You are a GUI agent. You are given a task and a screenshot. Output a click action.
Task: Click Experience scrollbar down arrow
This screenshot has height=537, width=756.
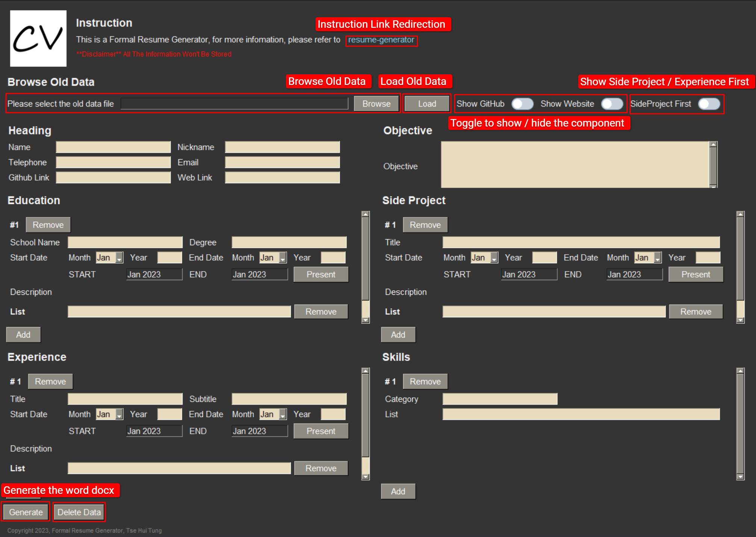(365, 477)
